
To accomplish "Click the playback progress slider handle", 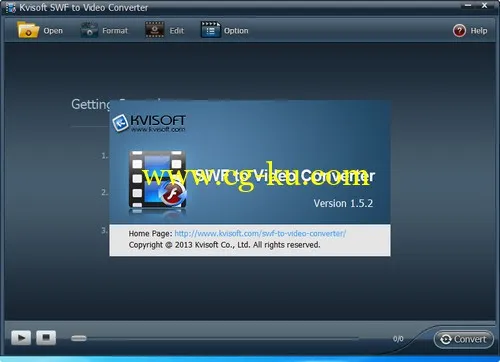I will click(x=79, y=338).
